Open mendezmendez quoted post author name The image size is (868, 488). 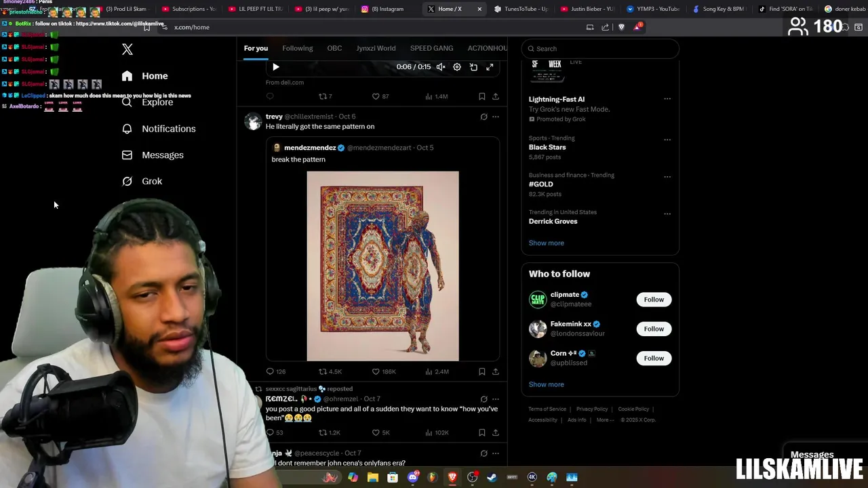[310, 148]
